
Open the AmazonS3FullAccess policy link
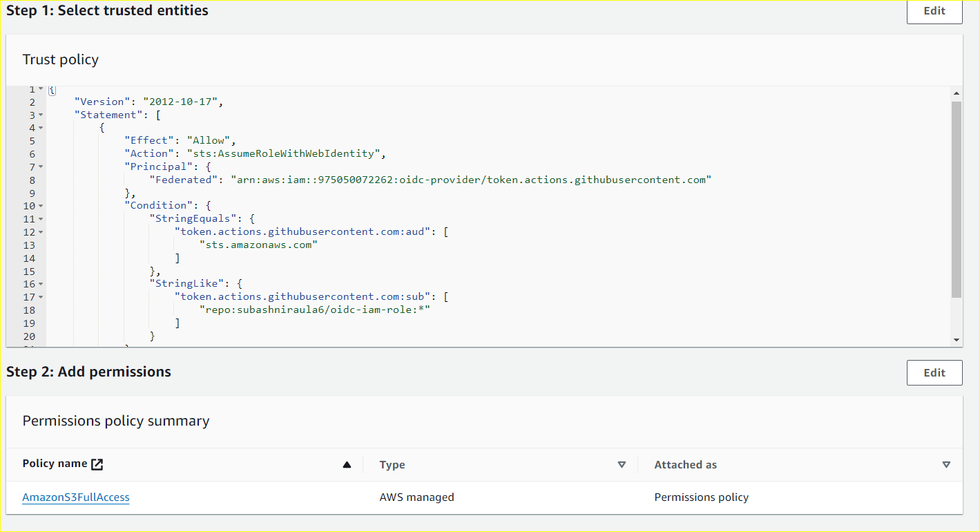pos(75,497)
